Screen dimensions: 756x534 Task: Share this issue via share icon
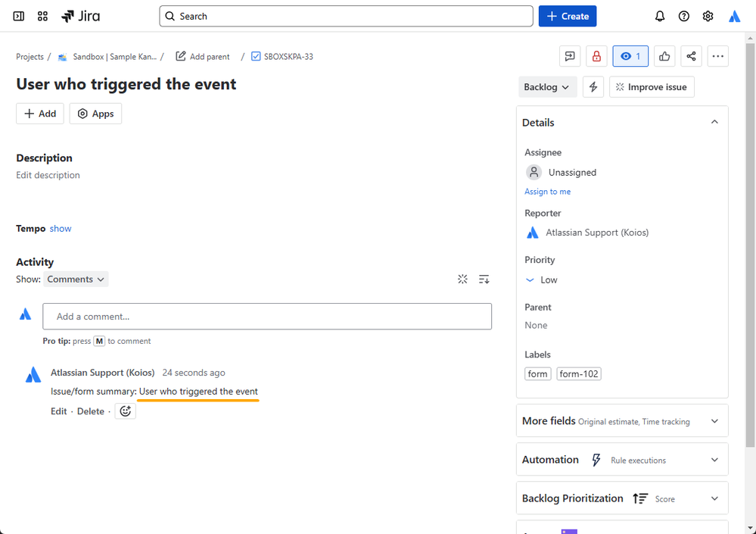coord(692,57)
